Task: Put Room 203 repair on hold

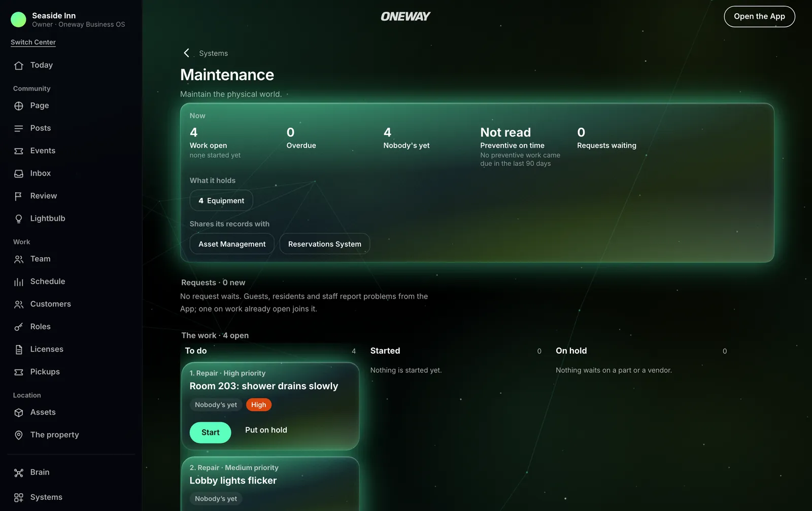Action: coord(266,430)
